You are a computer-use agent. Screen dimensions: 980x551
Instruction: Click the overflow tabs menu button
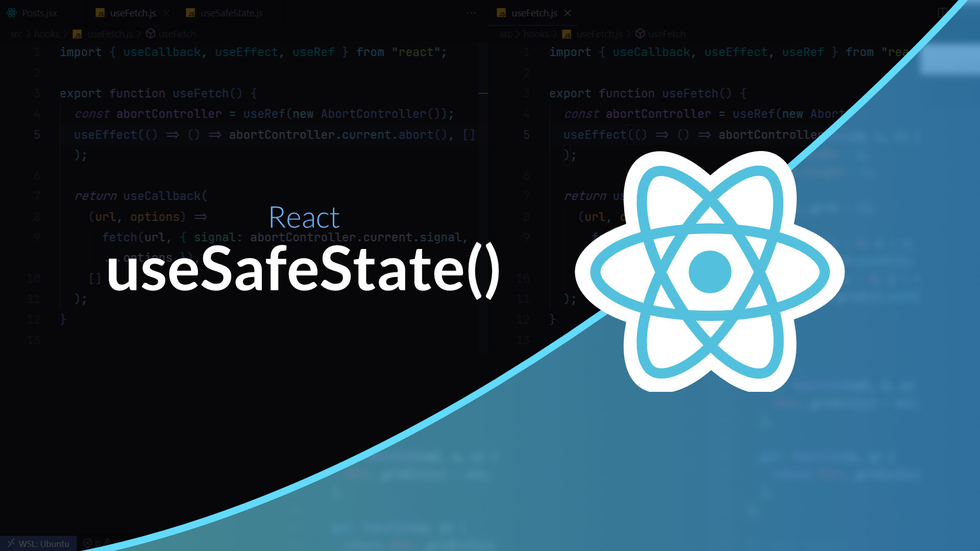[x=471, y=13]
